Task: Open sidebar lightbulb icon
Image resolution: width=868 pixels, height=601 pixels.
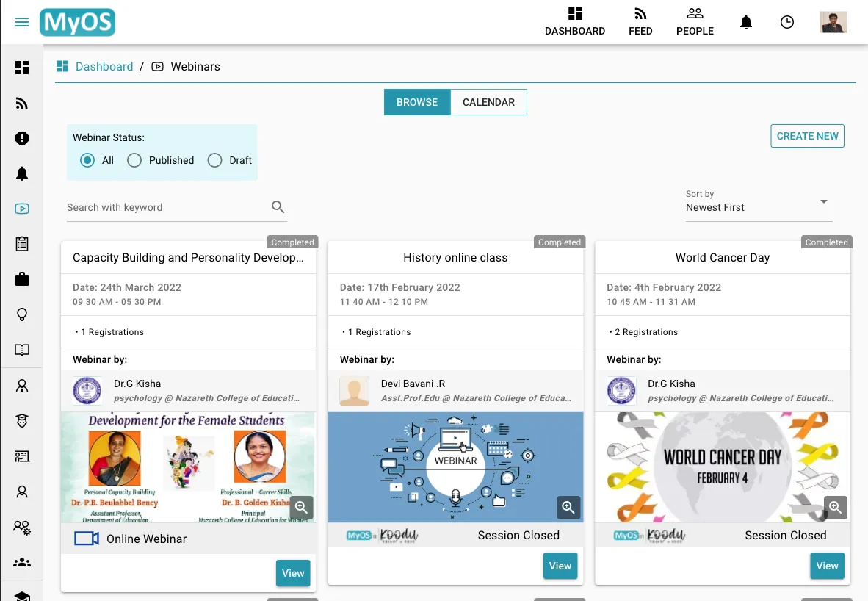Action: 22,314
